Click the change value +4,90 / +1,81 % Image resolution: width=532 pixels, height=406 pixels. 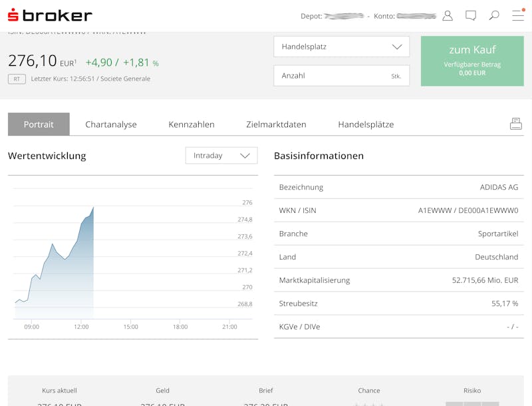[x=122, y=63]
